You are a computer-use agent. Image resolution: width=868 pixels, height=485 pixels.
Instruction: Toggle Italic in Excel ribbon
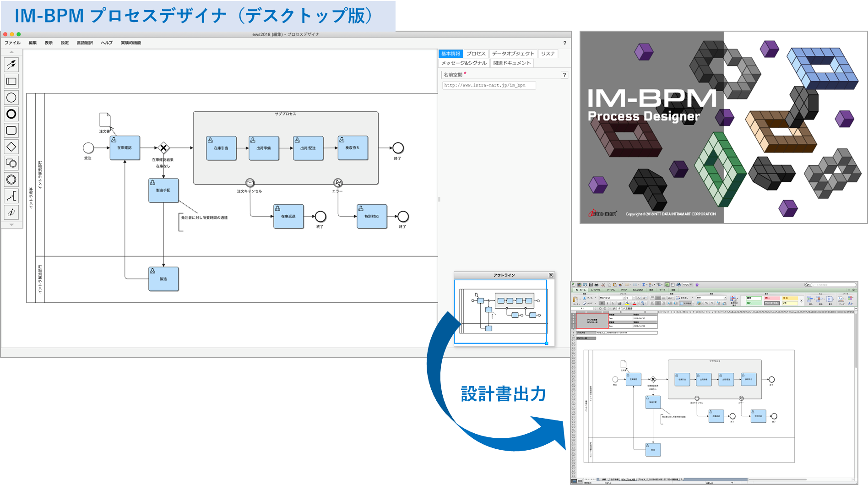pyautogui.click(x=608, y=303)
